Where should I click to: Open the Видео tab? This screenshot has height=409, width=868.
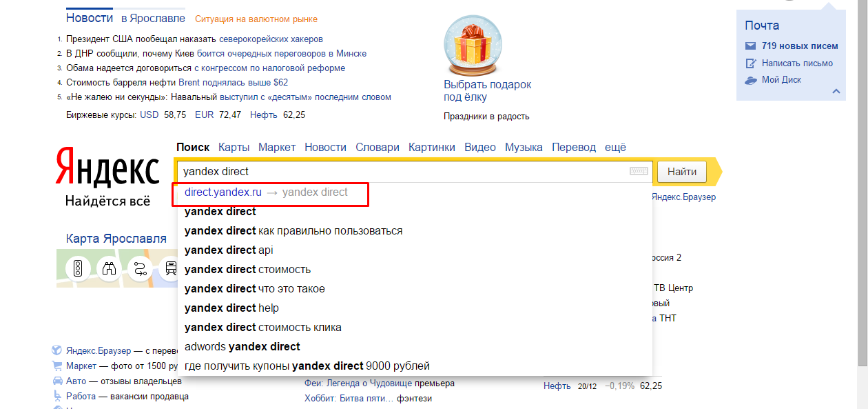pyautogui.click(x=480, y=147)
